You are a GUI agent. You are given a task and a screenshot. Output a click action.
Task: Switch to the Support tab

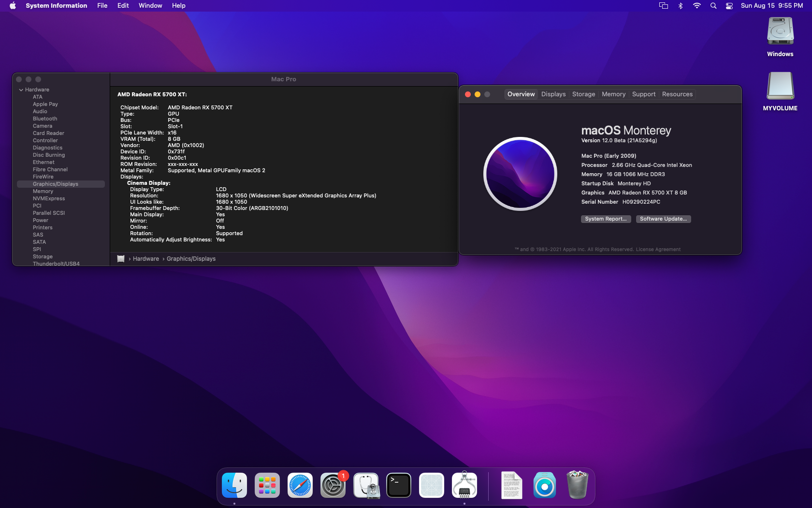(644, 94)
